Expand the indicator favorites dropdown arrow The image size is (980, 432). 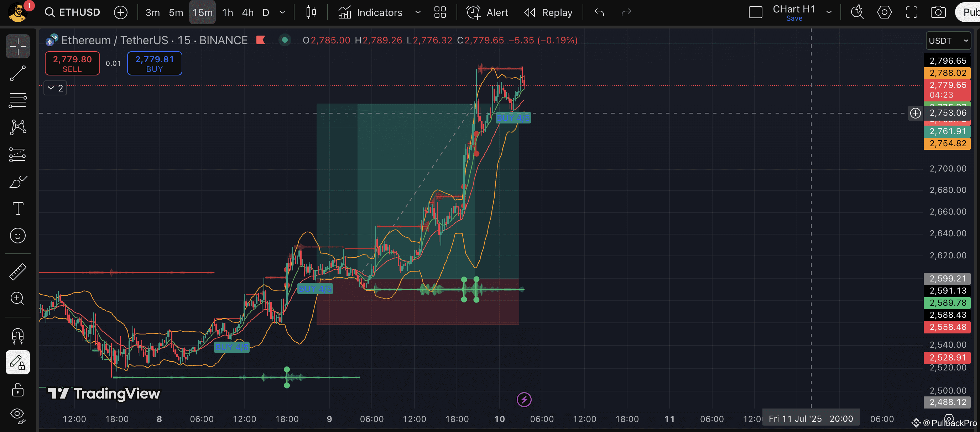point(418,12)
